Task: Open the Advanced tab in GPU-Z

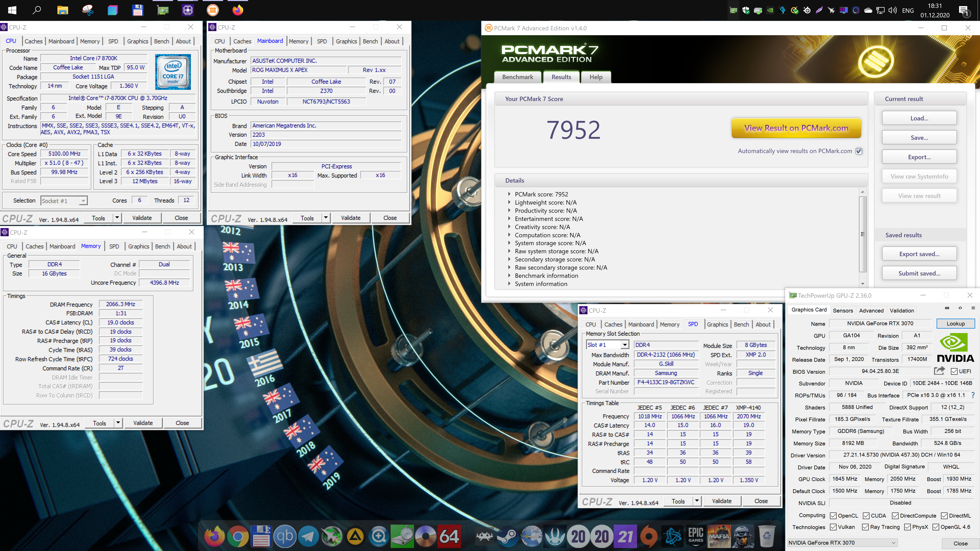Action: [871, 310]
